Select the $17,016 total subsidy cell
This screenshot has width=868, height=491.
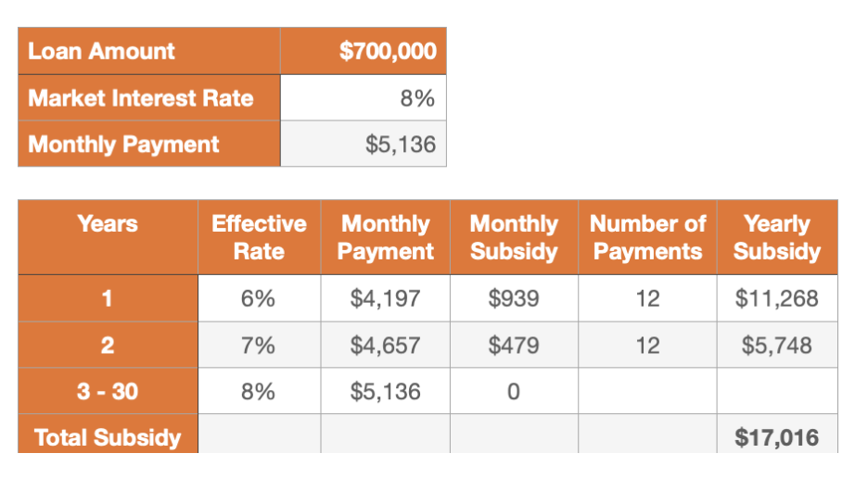tap(777, 437)
